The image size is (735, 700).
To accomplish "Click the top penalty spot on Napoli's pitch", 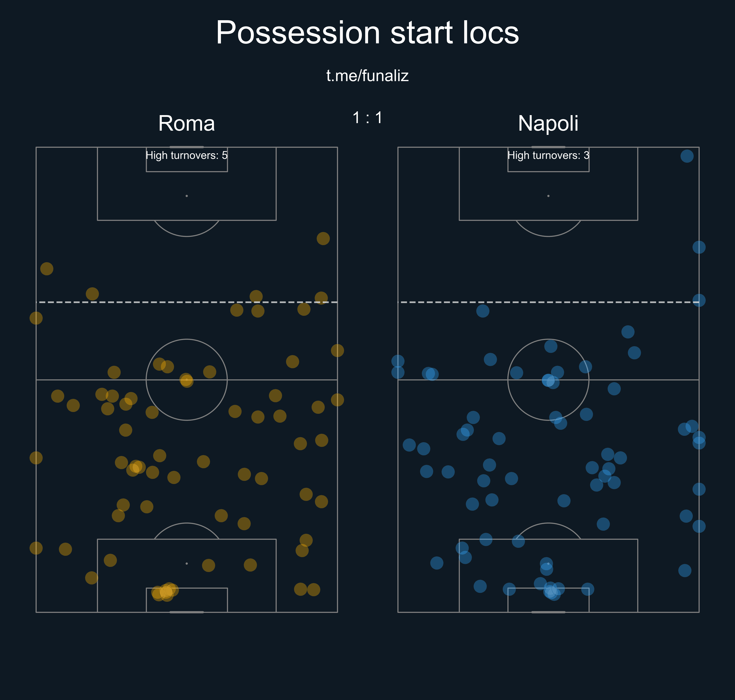I will (x=548, y=196).
